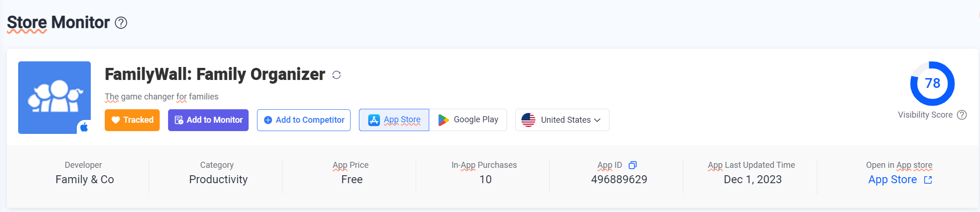Click the US flag icon

[528, 120]
